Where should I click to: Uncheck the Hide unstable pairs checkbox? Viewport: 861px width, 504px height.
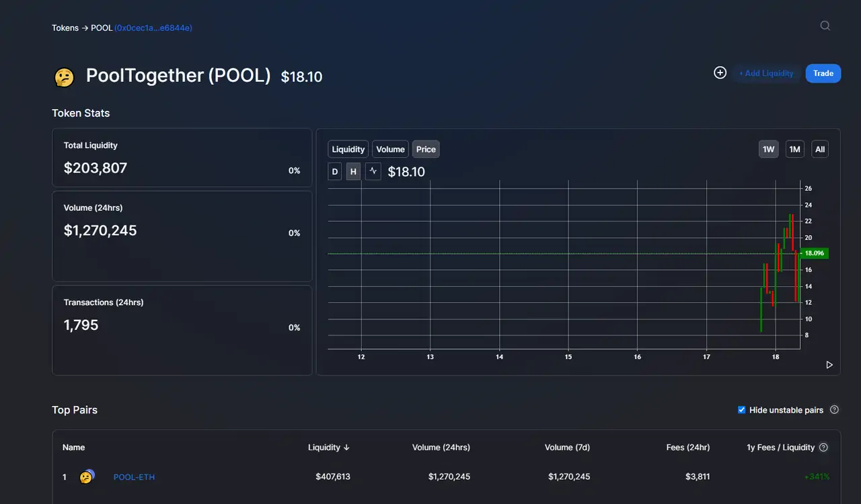tap(741, 410)
